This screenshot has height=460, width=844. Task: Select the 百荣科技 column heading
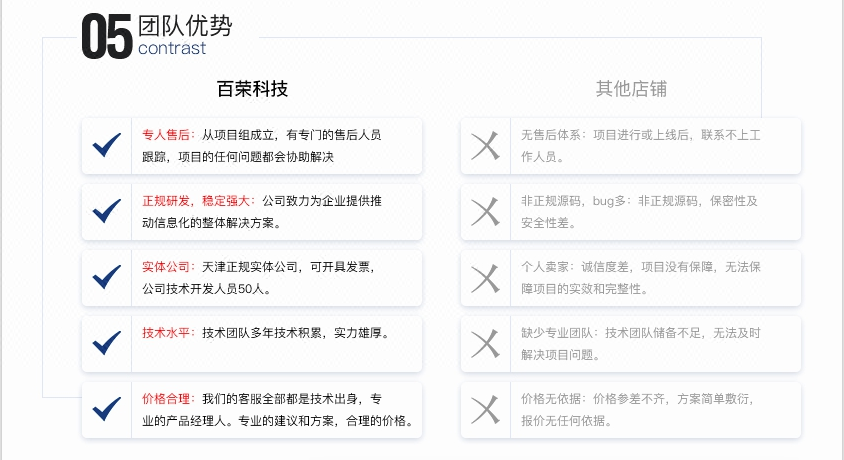pos(252,89)
